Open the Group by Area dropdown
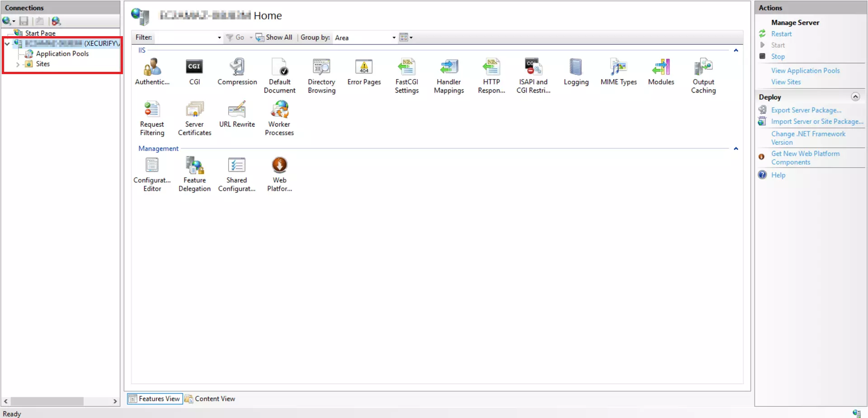This screenshot has height=418, width=868. [x=392, y=38]
